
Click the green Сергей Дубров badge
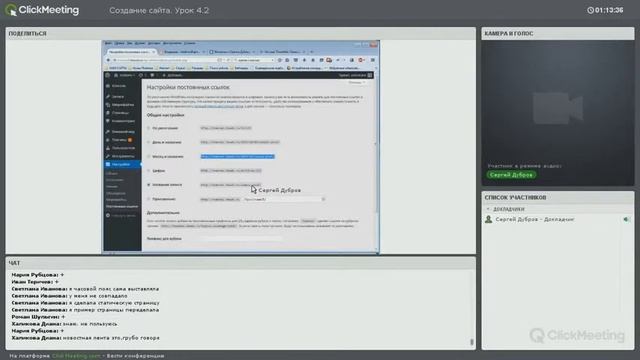(511, 175)
